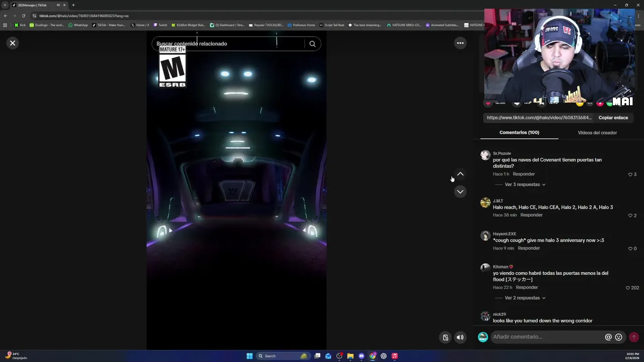Click Buscar contenido relacionado search field
The image size is (644, 362).
click(x=229, y=44)
